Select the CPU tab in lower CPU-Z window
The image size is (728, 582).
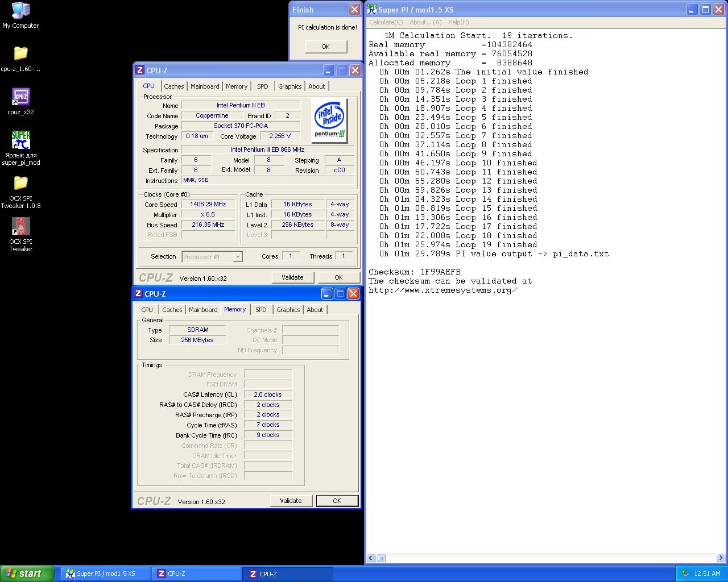tap(147, 310)
